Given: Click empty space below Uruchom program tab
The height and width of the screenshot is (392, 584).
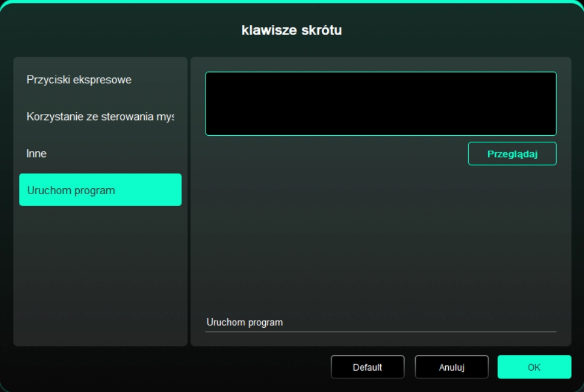Looking at the screenshot, I should [100, 272].
